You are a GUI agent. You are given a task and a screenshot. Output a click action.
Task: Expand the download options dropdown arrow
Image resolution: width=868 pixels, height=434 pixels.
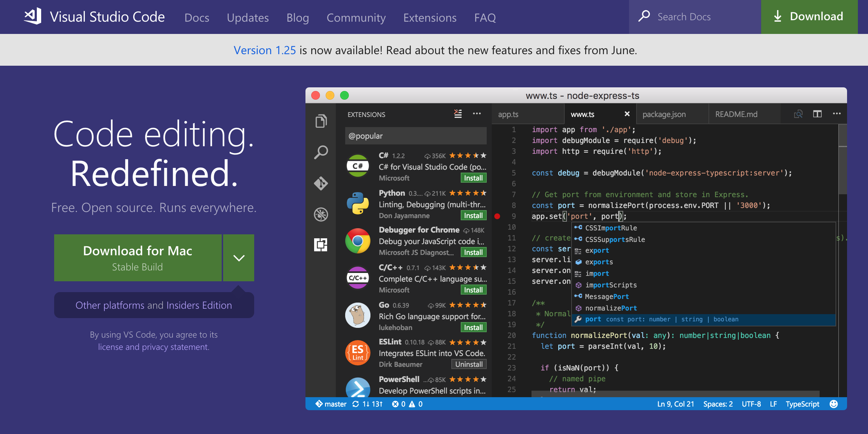click(239, 258)
